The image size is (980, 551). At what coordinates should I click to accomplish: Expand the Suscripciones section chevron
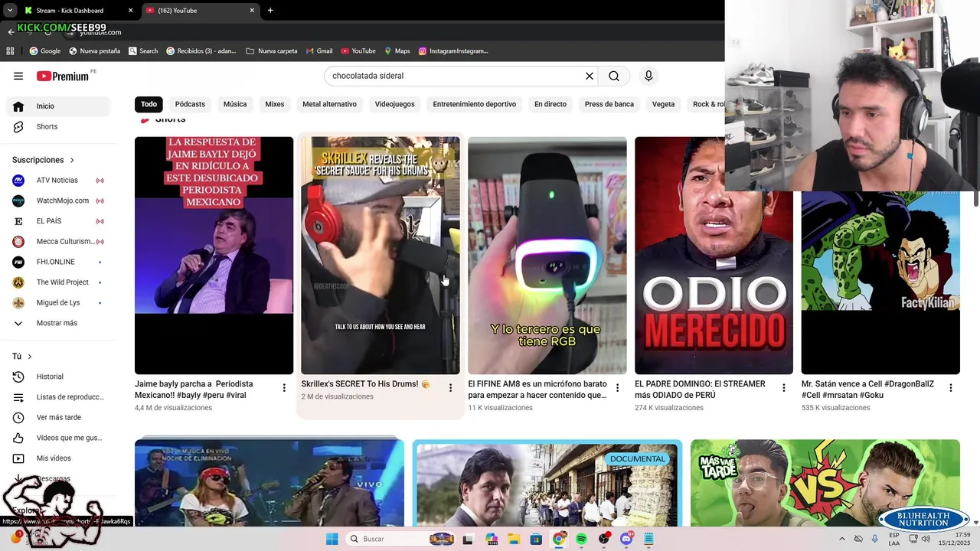pyautogui.click(x=72, y=160)
